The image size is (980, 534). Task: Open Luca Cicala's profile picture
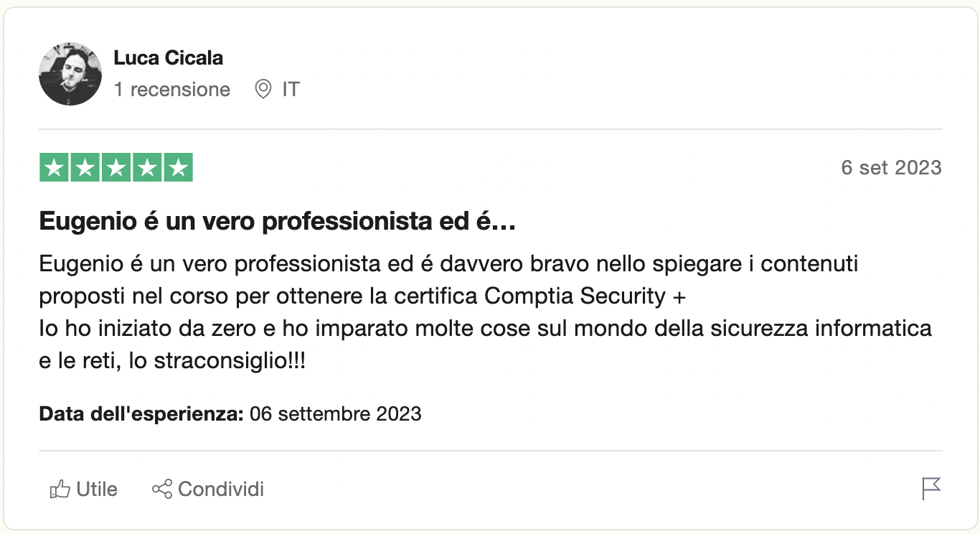(70, 74)
